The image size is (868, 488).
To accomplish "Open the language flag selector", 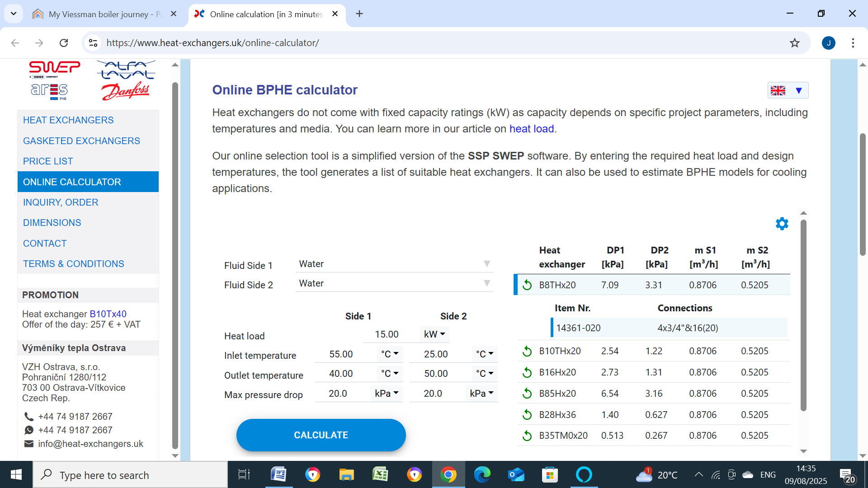I will pyautogui.click(x=788, y=90).
